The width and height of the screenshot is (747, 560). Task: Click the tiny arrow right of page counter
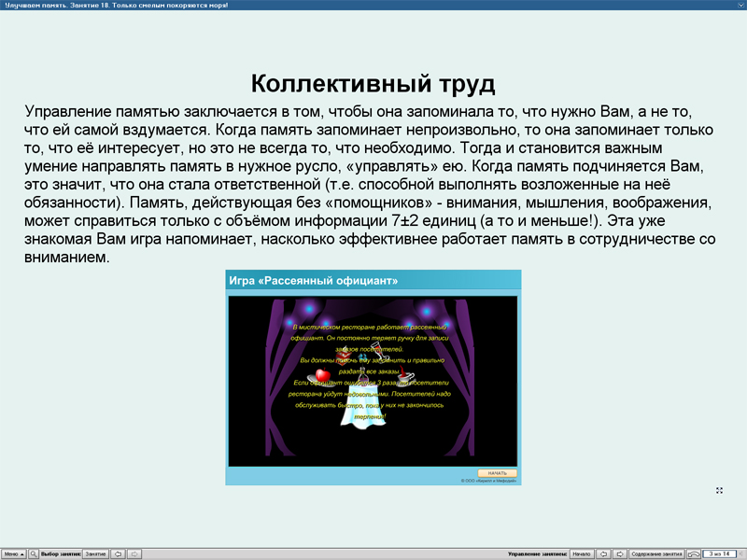tap(742, 553)
